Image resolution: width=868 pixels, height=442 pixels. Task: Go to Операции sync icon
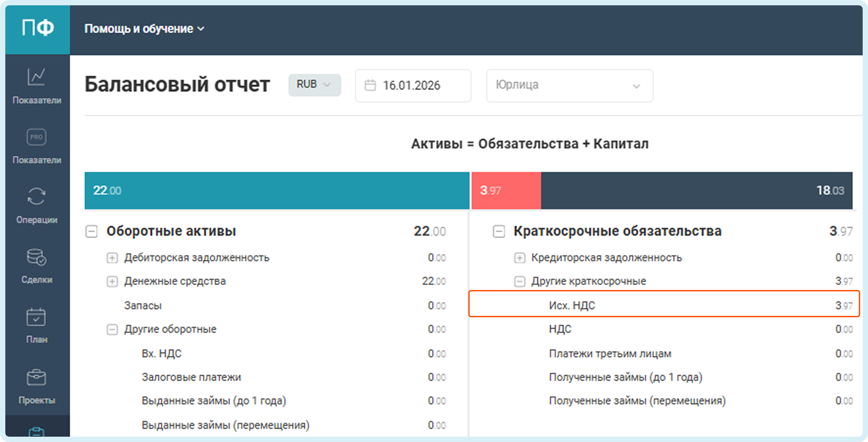tap(36, 196)
